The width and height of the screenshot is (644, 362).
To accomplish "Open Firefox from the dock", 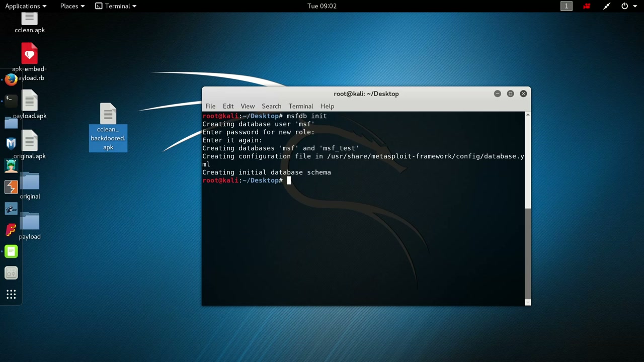I will (x=11, y=79).
